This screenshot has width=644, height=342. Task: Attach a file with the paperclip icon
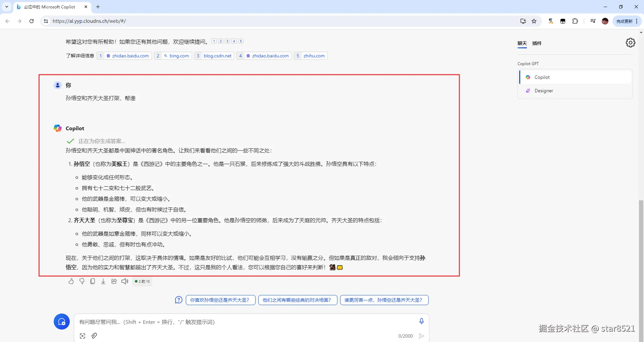(94, 336)
